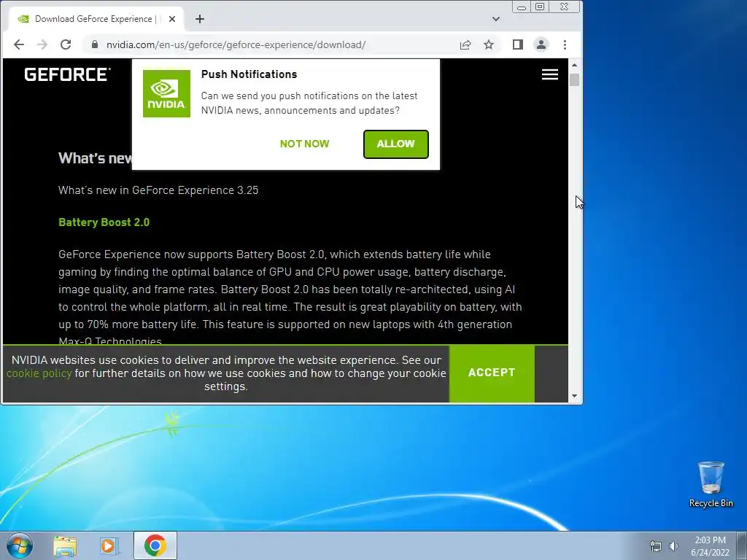
Task: Click the Push Notifications title
Action: point(249,74)
